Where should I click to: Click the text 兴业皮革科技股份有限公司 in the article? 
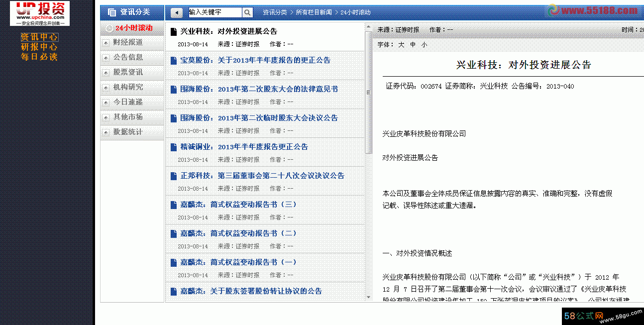424,134
